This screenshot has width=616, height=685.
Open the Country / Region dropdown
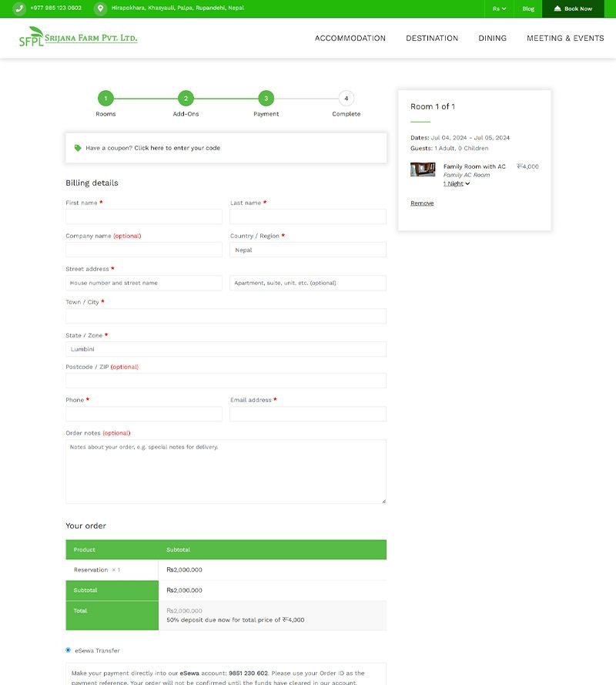point(308,250)
